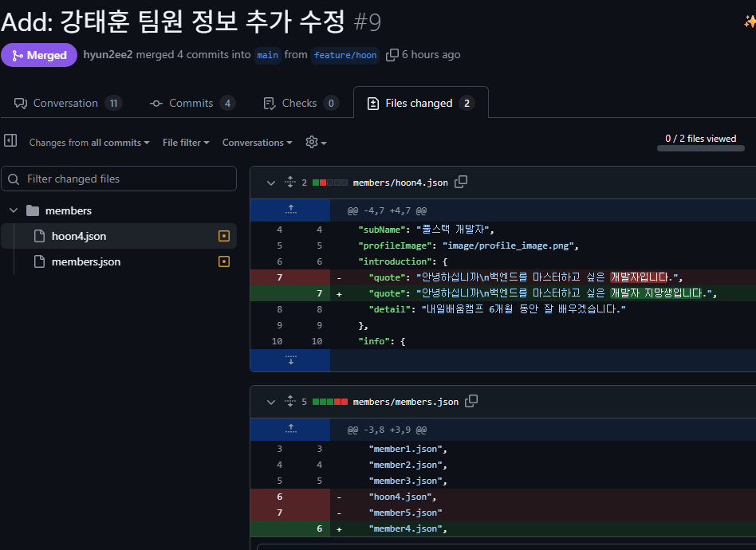Click the 0 / 2 files viewed text
Viewport: 756px width, 550px height.
coord(700,139)
